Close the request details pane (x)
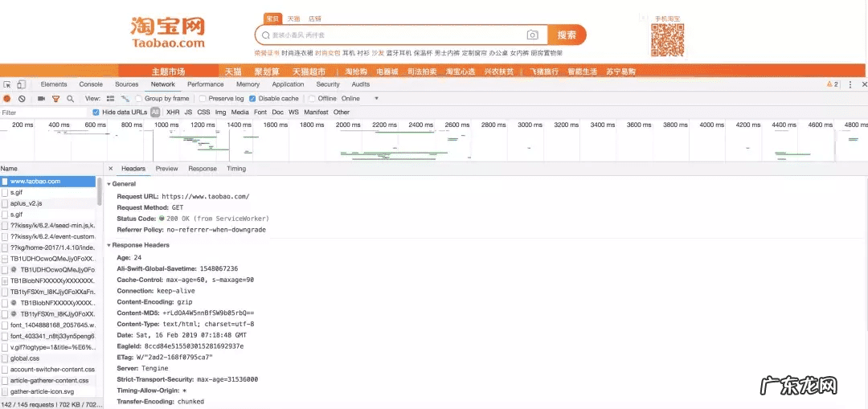868x409 pixels. pyautogui.click(x=111, y=169)
